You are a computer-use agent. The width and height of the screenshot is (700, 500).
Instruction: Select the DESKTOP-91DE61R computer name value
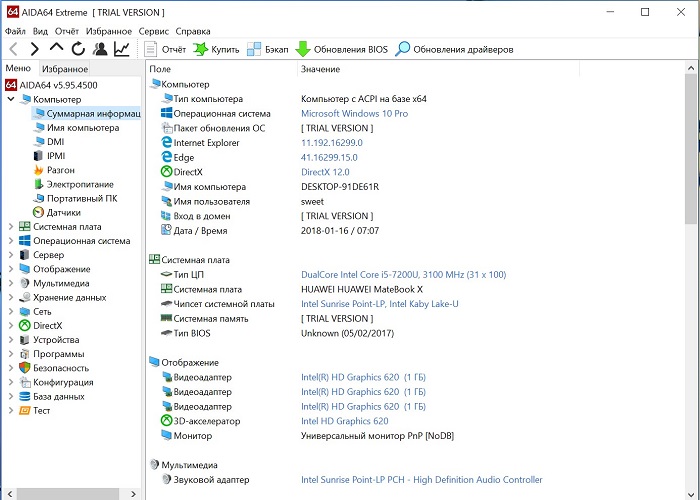click(x=340, y=187)
